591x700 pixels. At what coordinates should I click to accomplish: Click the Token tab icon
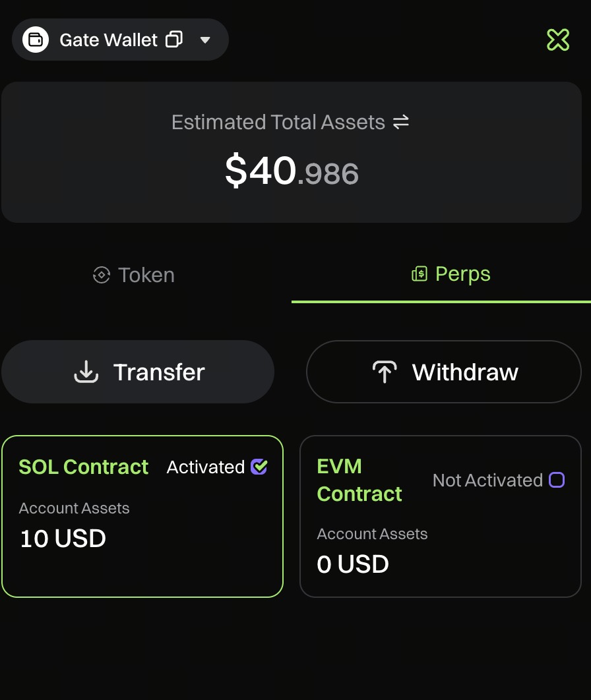tap(101, 275)
